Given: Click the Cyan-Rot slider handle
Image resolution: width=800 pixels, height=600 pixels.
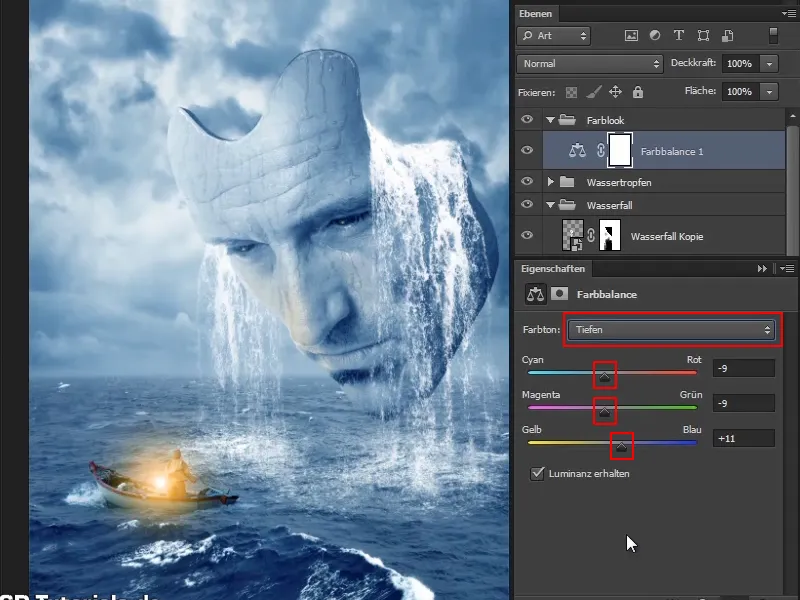Looking at the screenshot, I should click(605, 378).
